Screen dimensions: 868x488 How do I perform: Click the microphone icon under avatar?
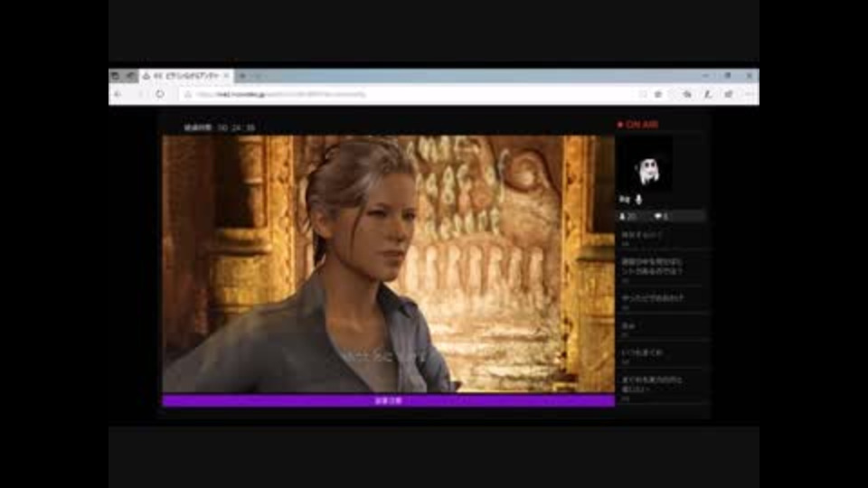639,199
